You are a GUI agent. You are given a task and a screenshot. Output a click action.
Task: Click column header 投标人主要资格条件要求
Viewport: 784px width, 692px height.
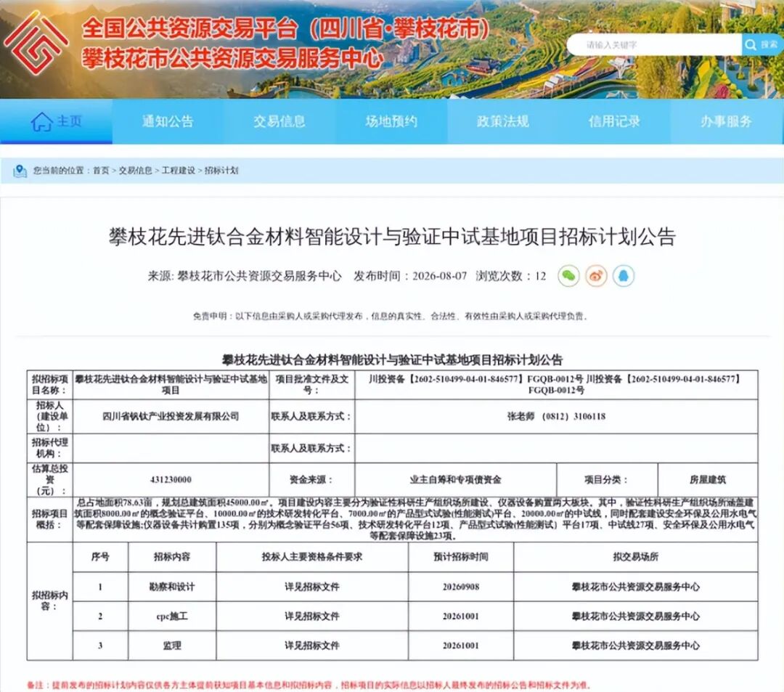(x=312, y=556)
